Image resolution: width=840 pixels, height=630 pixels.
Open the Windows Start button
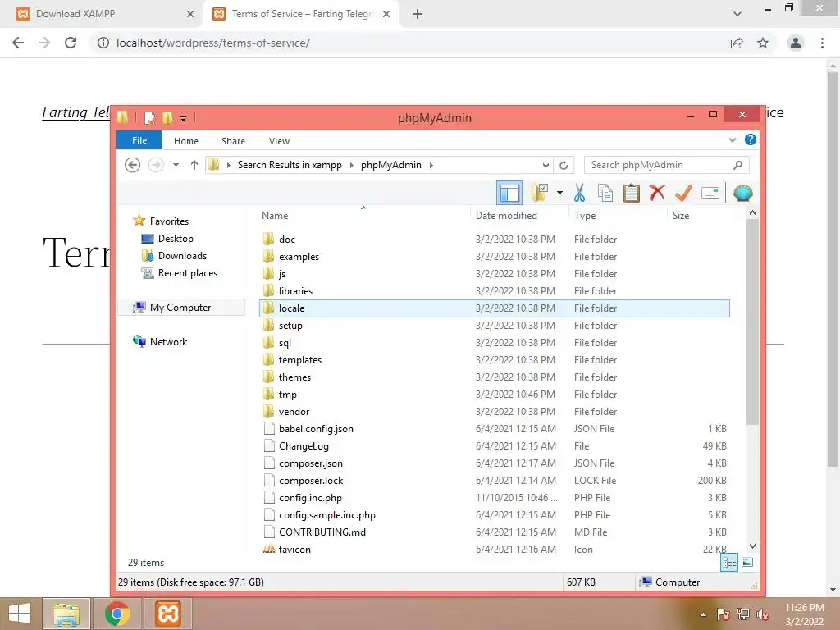(20, 614)
